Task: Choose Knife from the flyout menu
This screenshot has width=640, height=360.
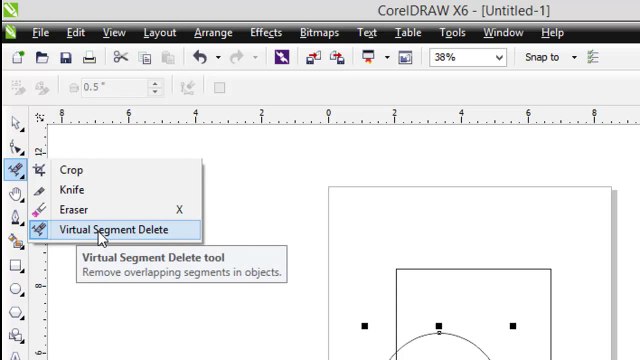Action: tap(115, 190)
